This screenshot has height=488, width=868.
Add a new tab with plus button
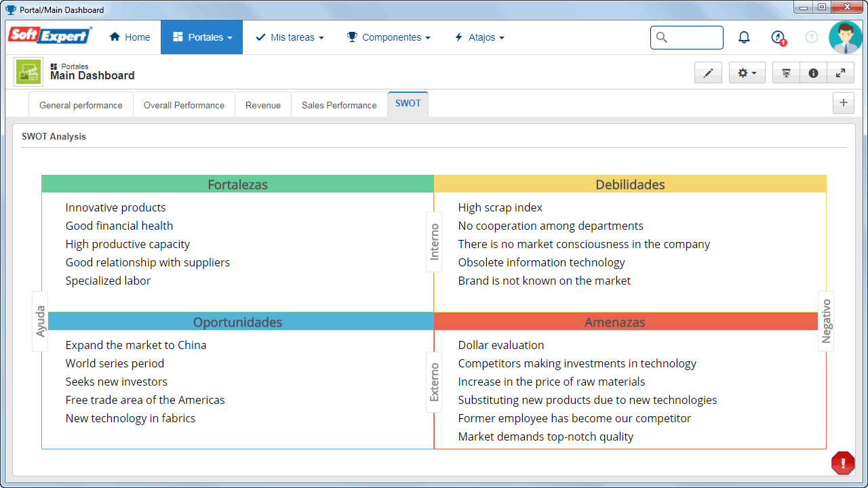[x=844, y=103]
